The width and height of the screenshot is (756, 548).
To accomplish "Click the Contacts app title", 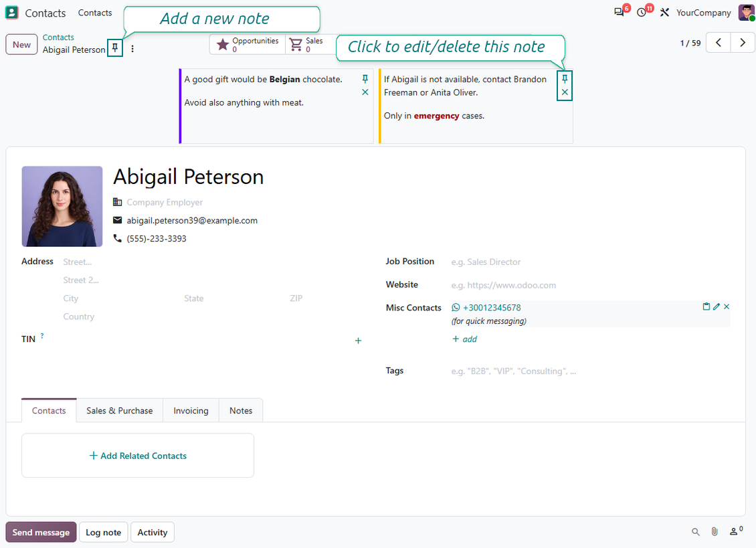I will click(x=45, y=13).
